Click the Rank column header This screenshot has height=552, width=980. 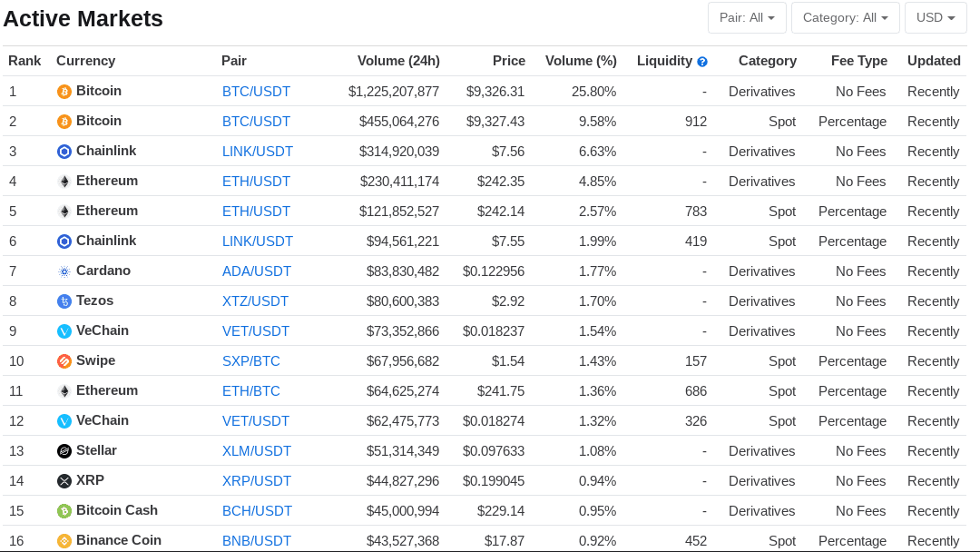point(24,61)
